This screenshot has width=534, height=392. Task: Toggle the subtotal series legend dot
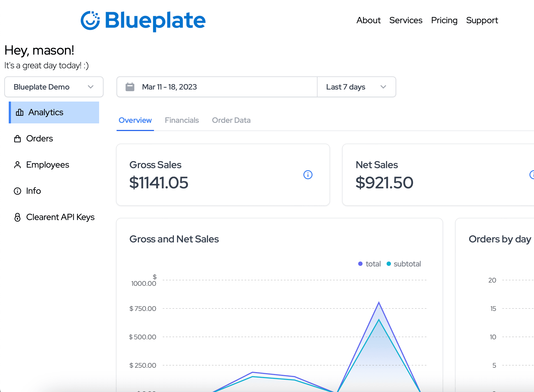389,264
